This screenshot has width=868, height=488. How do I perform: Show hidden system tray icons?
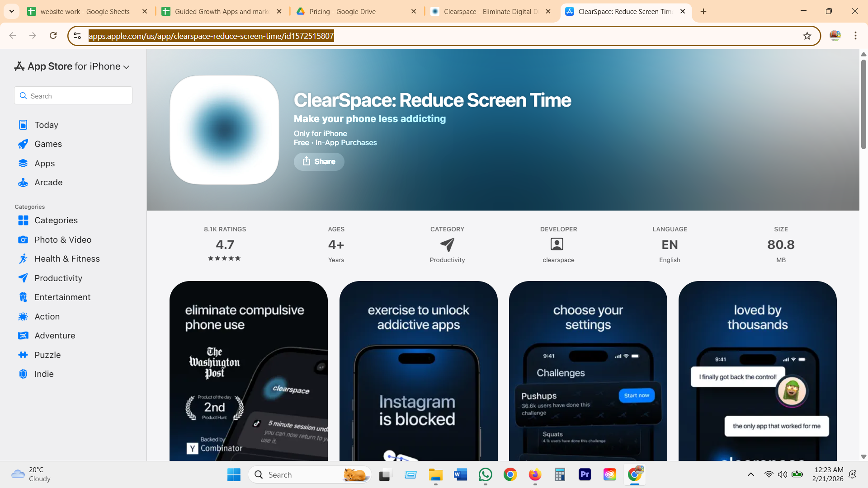750,474
